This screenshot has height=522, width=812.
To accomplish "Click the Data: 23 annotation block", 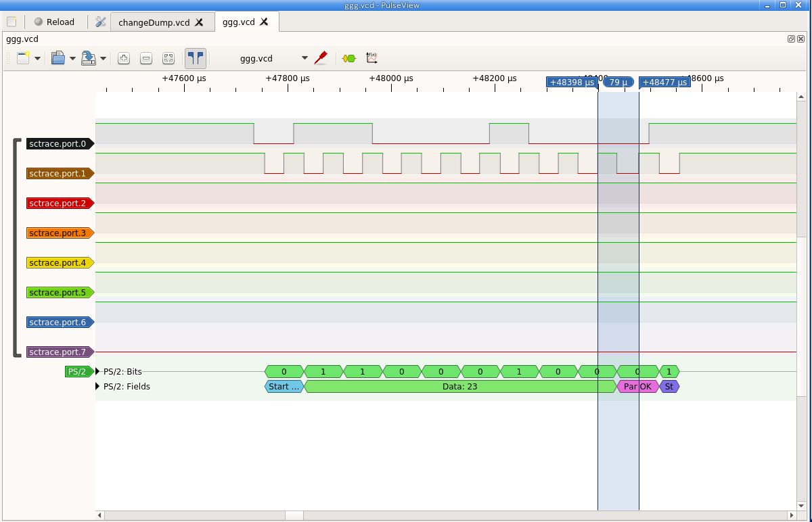I will [460, 386].
